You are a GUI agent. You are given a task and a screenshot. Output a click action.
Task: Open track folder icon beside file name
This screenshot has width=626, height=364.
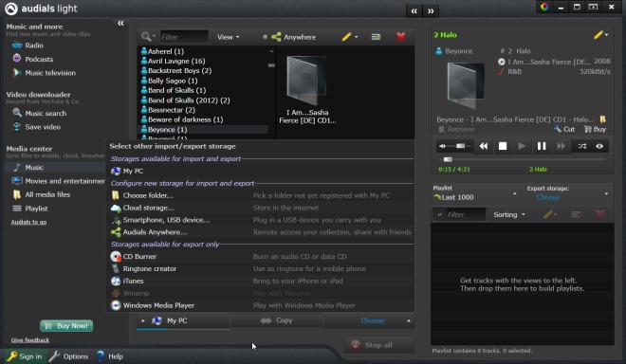pyautogui.click(x=602, y=119)
